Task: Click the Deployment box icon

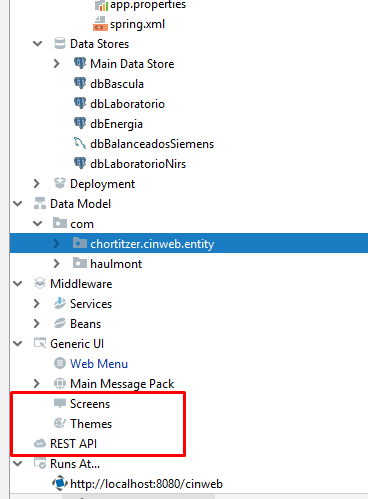Action: click(60, 183)
